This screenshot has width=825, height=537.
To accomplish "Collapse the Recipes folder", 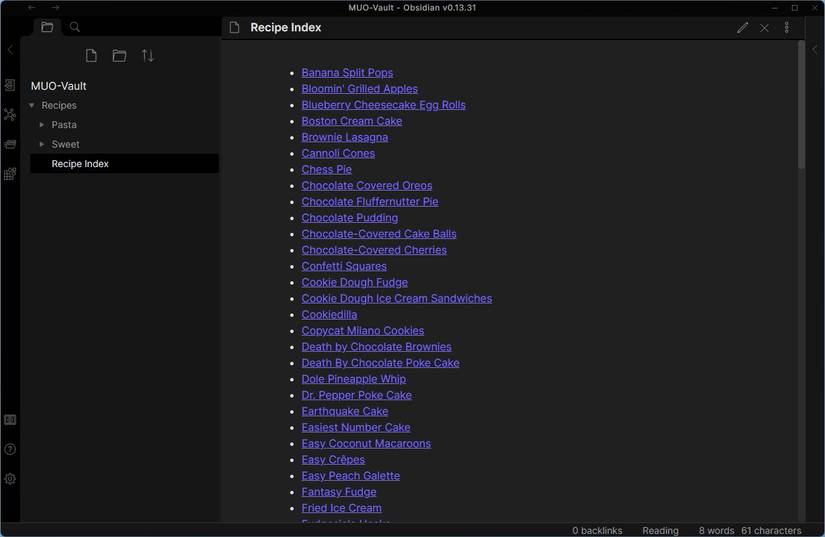I will [32, 106].
